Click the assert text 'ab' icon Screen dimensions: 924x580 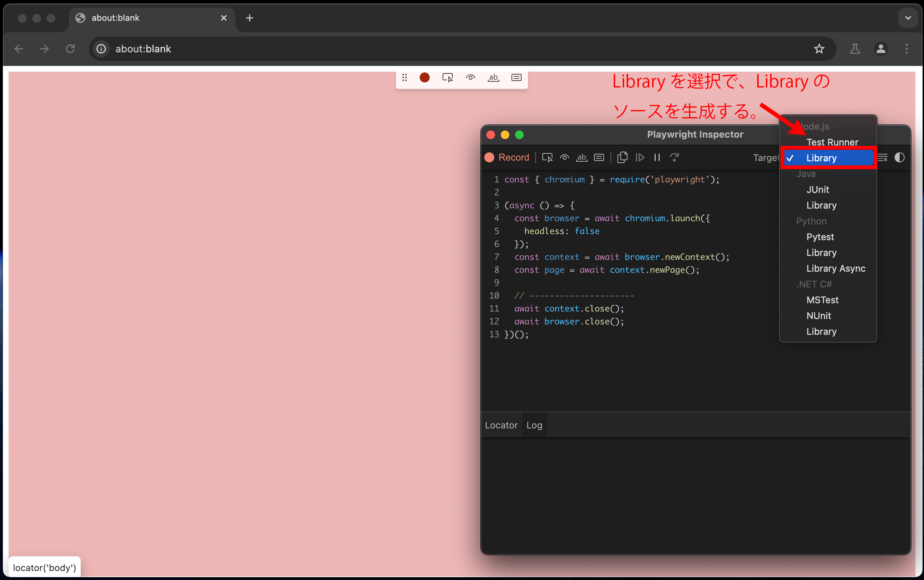click(x=581, y=158)
